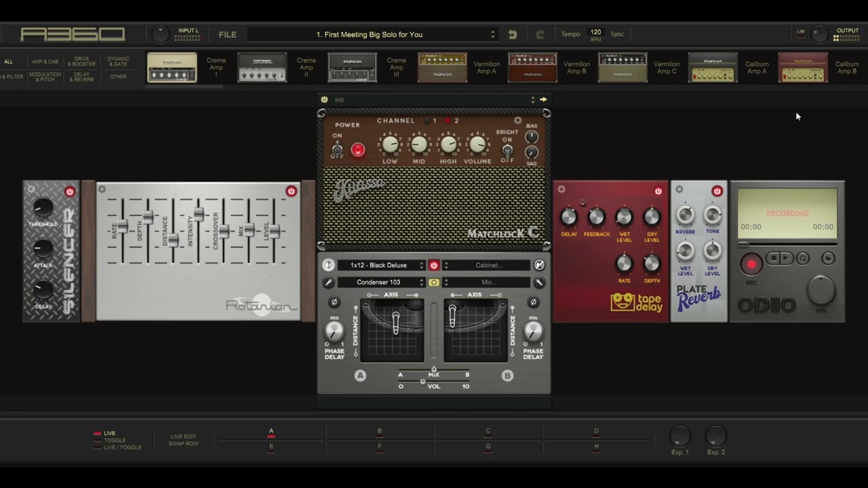
Task: Select mic A with the A circle
Action: point(360,375)
